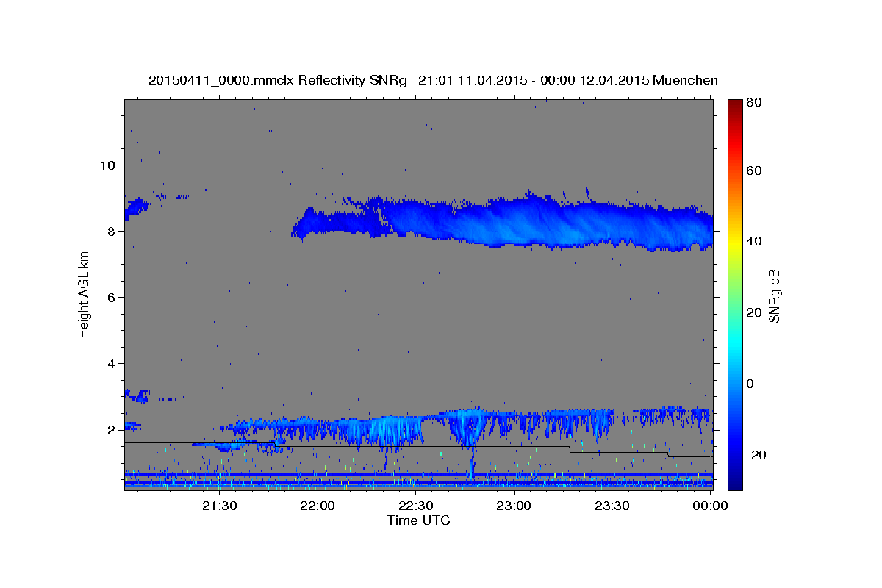Click the 22:00 time tick label
The width and height of the screenshot is (882, 588).
coord(318,506)
